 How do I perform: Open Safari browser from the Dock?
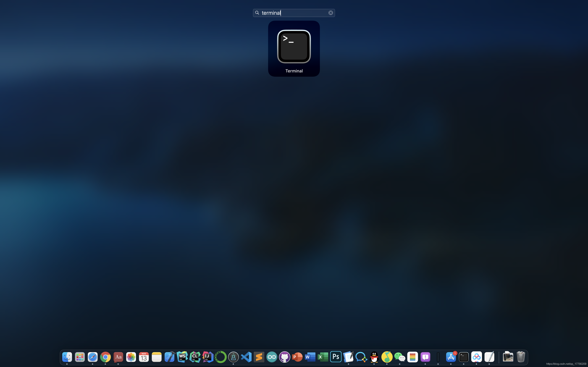tap(93, 357)
